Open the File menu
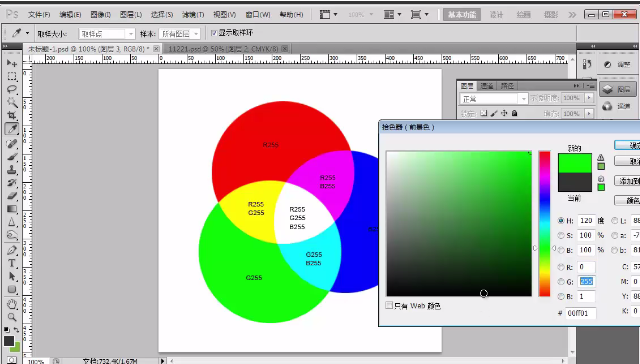Image resolution: width=640 pixels, height=364 pixels. coord(39,15)
